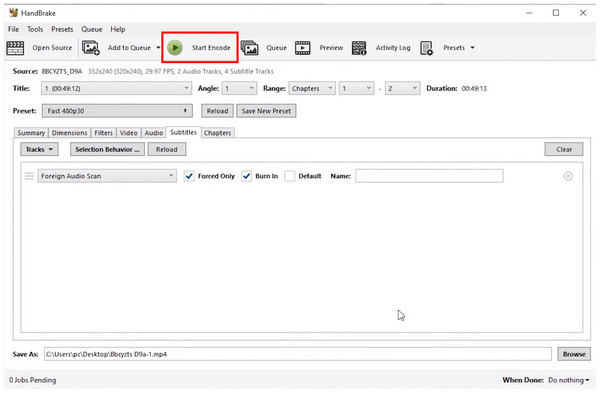Viewport: 600px width, 393px height.
Task: Maximize the HandBrake window
Action: pyautogui.click(x=556, y=13)
